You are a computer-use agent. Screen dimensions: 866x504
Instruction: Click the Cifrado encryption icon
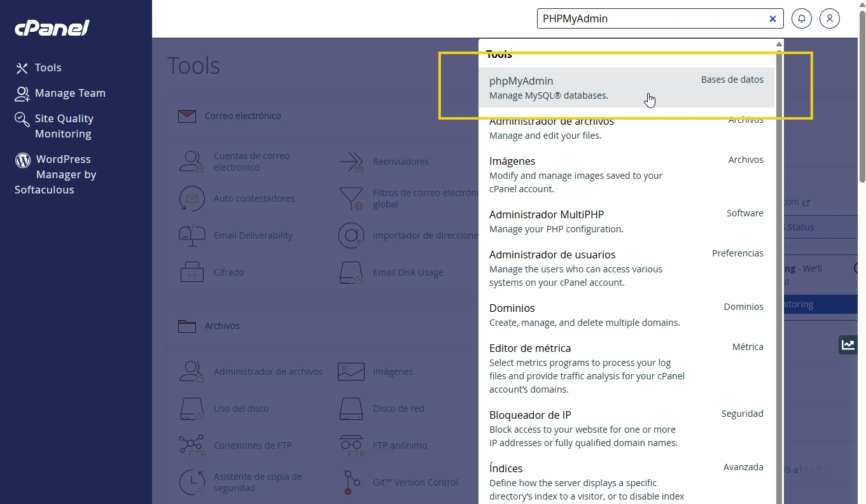click(x=228, y=272)
